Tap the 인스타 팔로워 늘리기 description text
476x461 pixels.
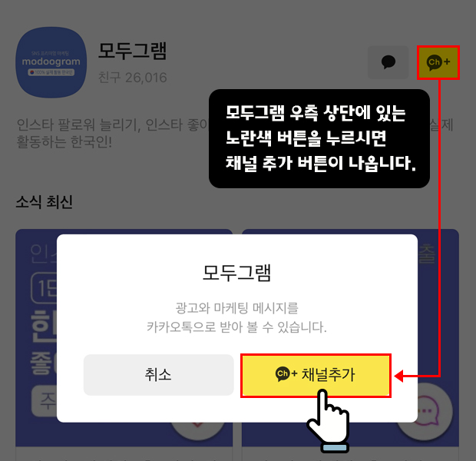(112, 125)
